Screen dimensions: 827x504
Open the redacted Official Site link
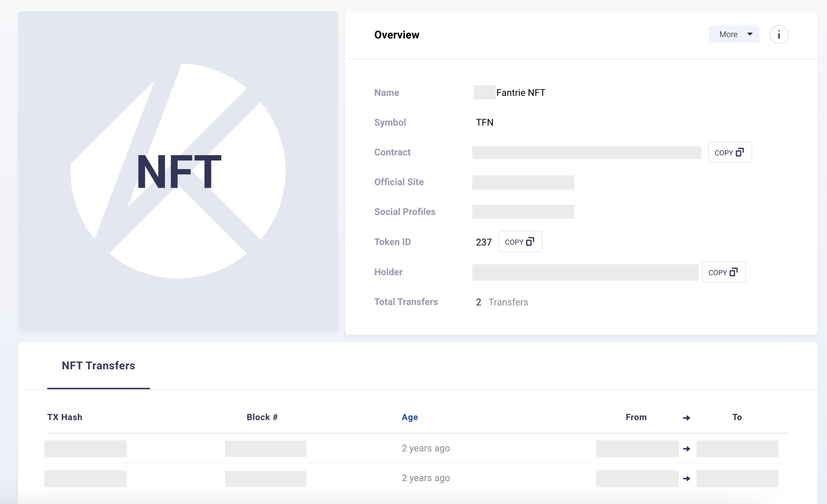click(x=523, y=182)
